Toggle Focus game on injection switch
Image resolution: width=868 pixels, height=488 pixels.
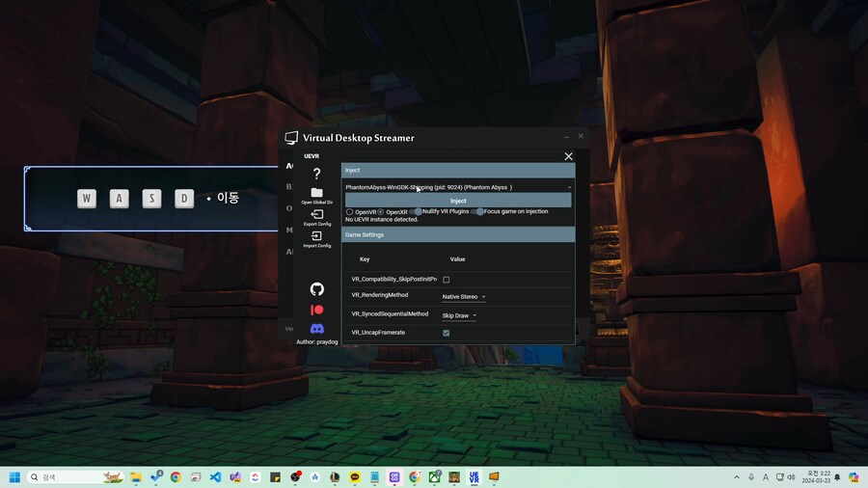click(478, 211)
